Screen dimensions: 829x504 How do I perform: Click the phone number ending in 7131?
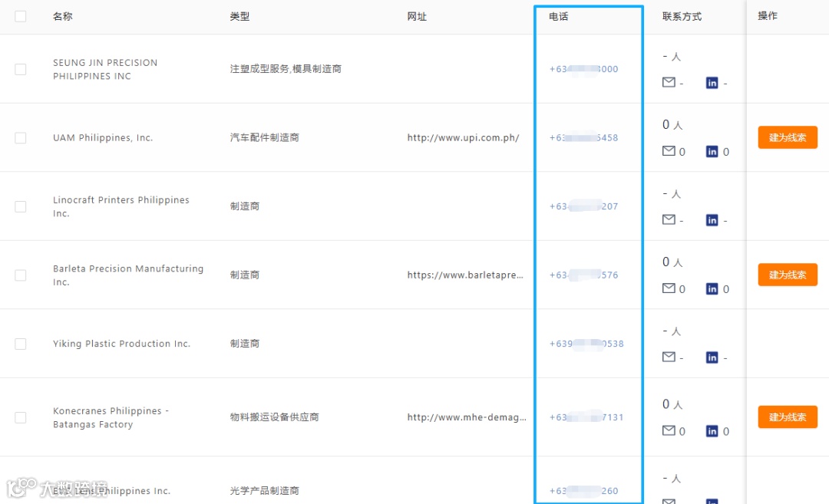pyautogui.click(x=587, y=417)
